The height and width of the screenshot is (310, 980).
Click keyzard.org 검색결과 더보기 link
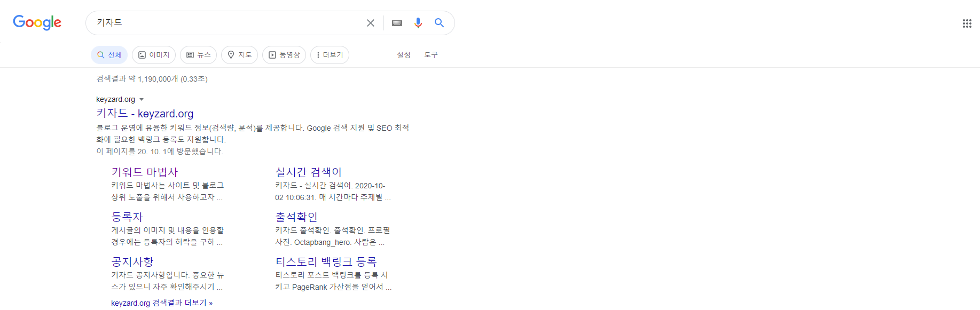click(x=162, y=303)
